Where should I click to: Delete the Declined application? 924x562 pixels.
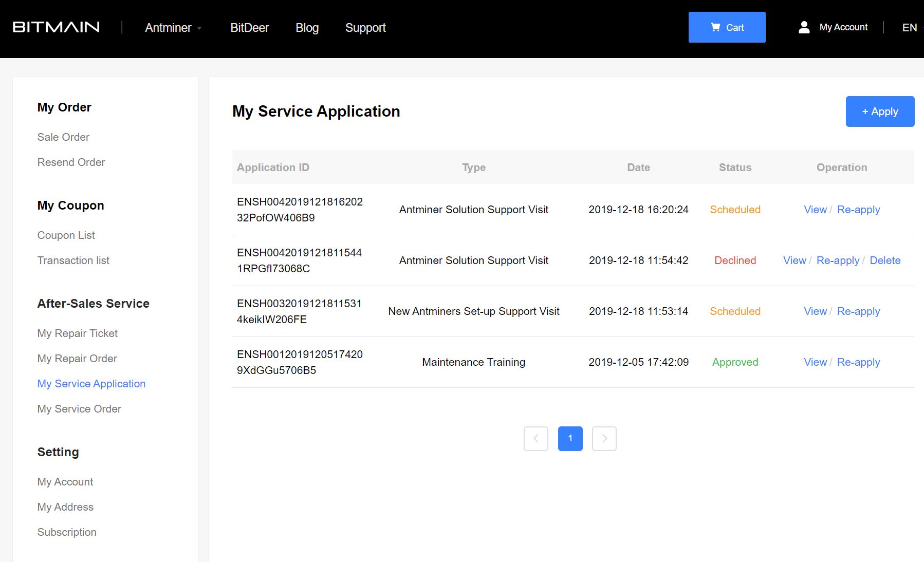(x=885, y=260)
